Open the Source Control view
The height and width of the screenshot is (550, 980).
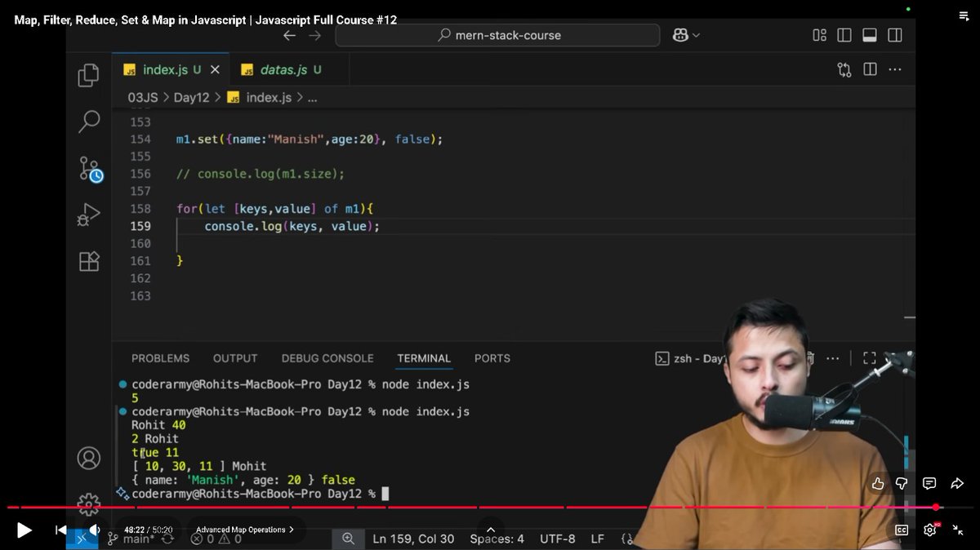pos(89,167)
